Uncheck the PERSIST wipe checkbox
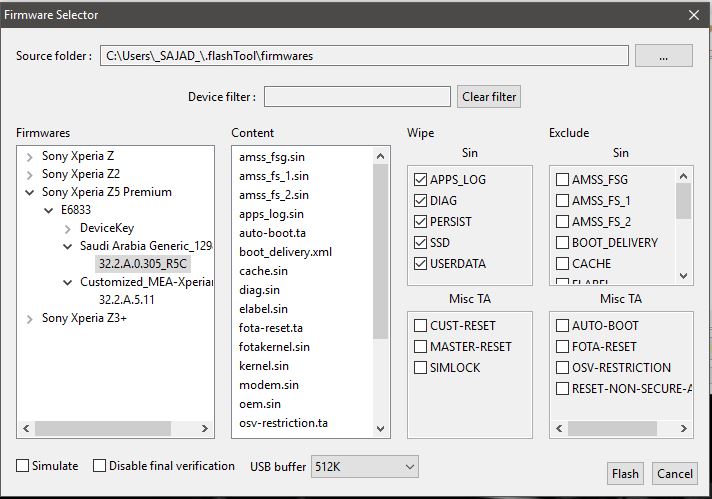 pos(420,222)
